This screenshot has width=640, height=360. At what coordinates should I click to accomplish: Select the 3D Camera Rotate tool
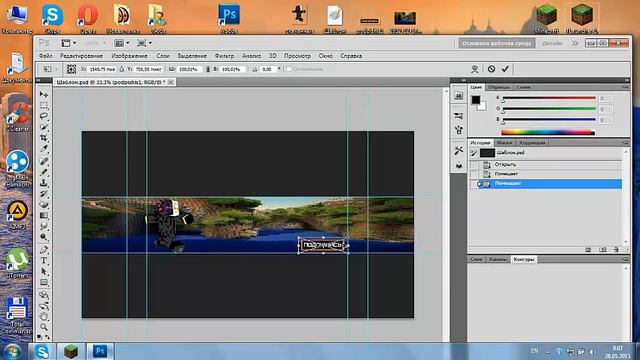(44, 306)
